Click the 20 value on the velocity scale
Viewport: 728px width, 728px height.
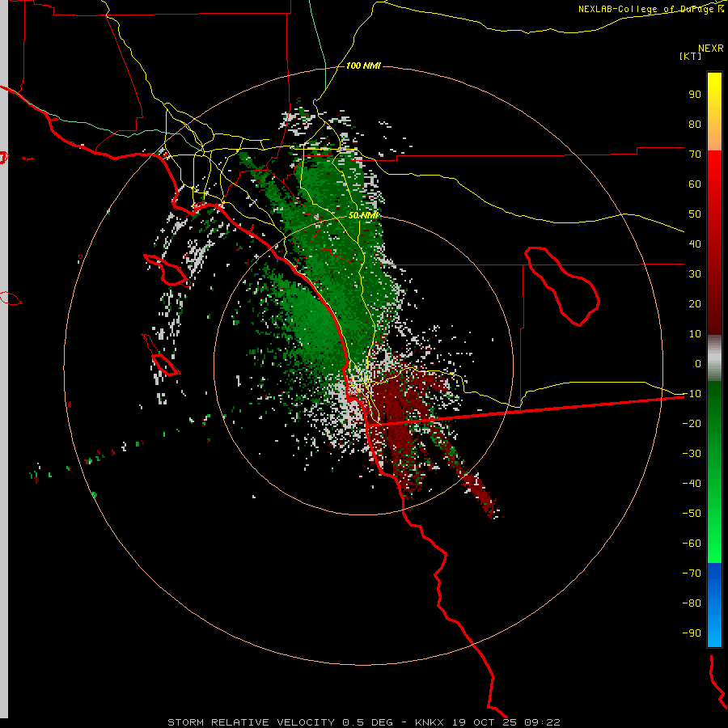[695, 303]
